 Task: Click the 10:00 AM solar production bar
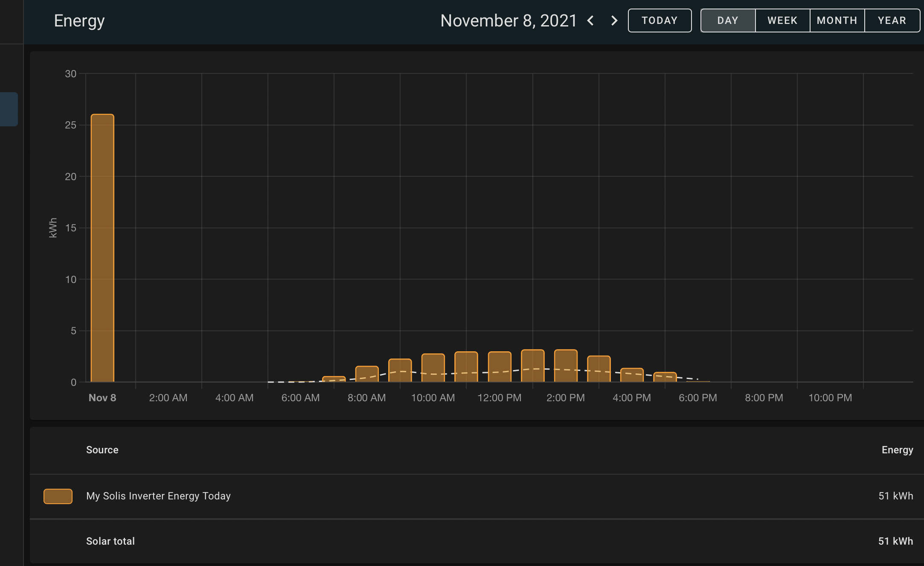(x=433, y=368)
